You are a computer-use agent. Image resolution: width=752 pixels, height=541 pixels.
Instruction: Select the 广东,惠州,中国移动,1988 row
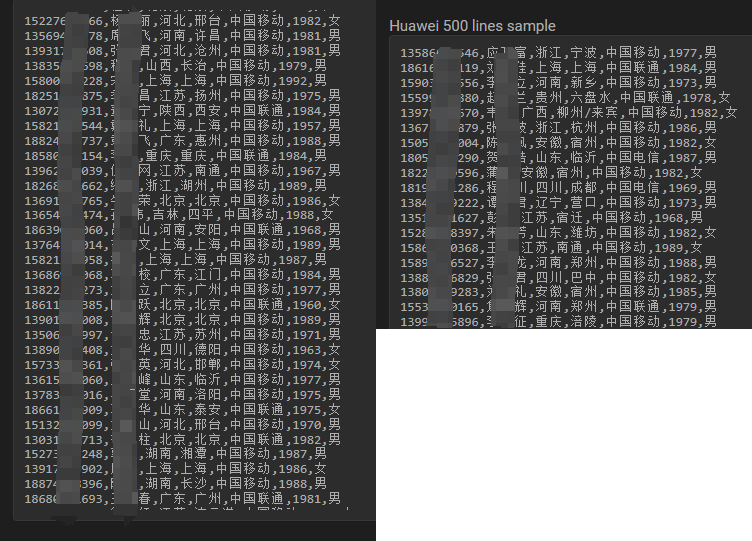[x=182, y=140]
